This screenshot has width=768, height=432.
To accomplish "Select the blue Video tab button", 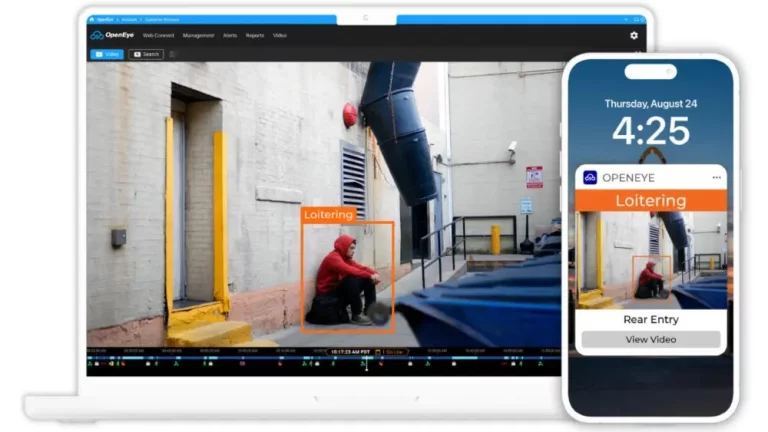I will 107,54.
